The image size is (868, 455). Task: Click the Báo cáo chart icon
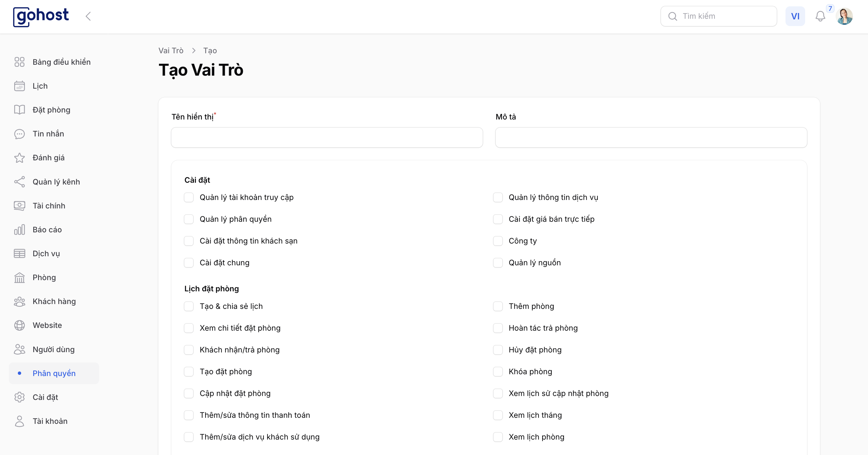20,230
